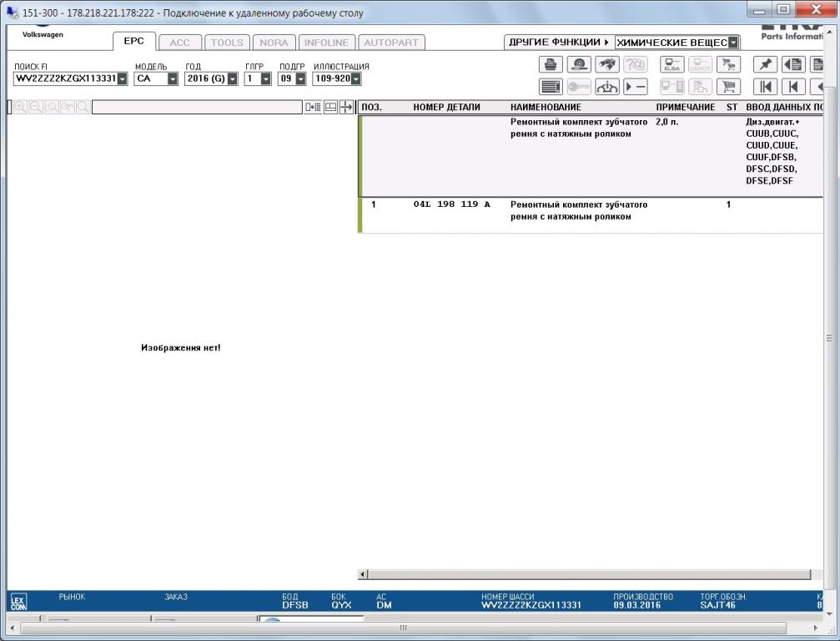This screenshot has height=641, width=840.
Task: Click the list view icon with lines
Action: click(551, 86)
